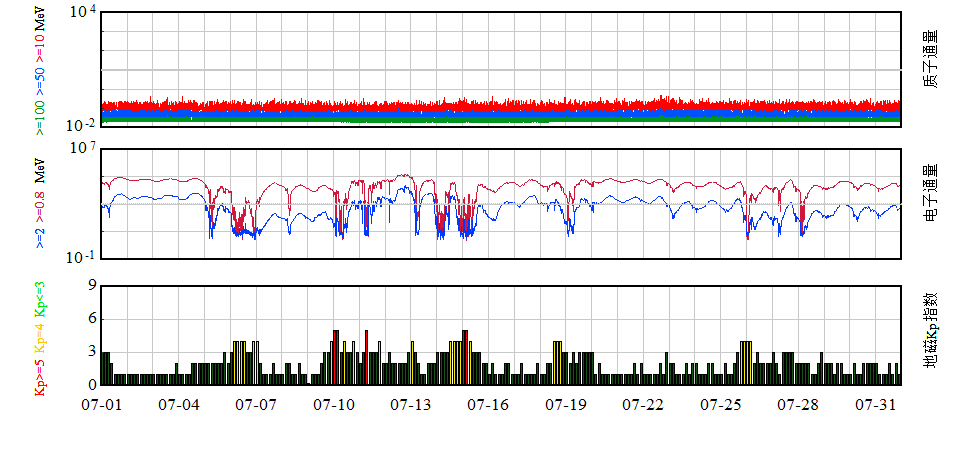The width and height of the screenshot is (960, 472).
Task: Click the green >=100 legend label
Action: (x=40, y=118)
